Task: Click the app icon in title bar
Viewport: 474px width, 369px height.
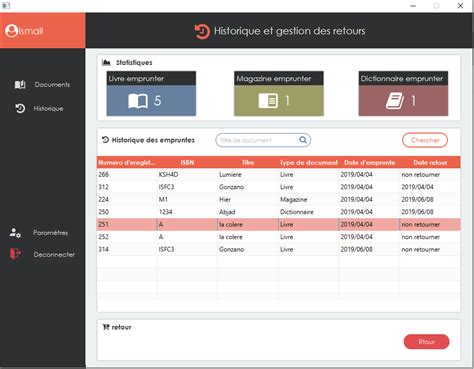Action: (x=6, y=6)
